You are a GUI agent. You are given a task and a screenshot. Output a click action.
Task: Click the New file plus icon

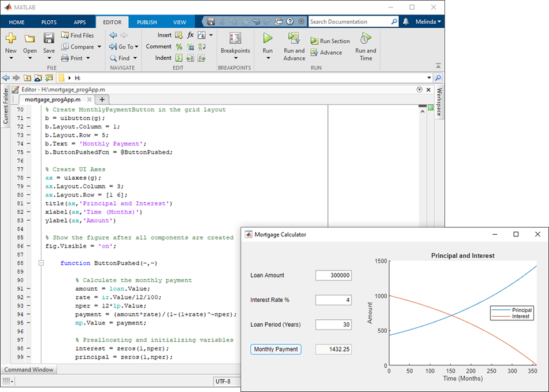(11, 39)
